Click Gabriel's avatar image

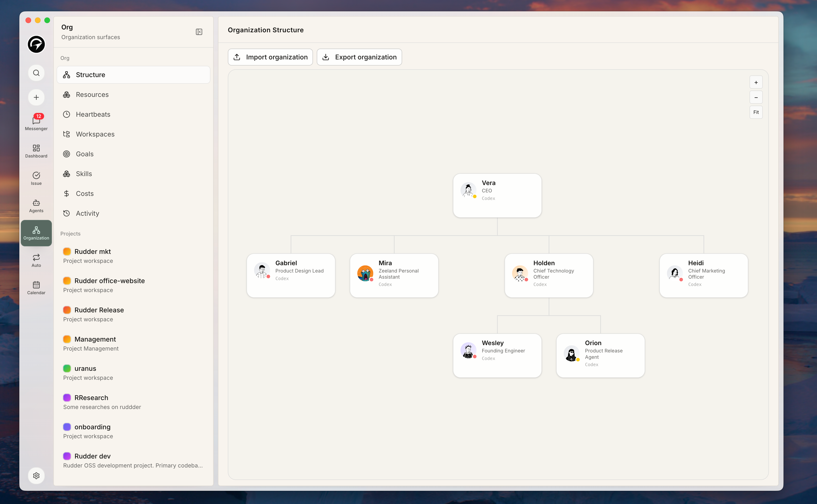[x=262, y=270]
